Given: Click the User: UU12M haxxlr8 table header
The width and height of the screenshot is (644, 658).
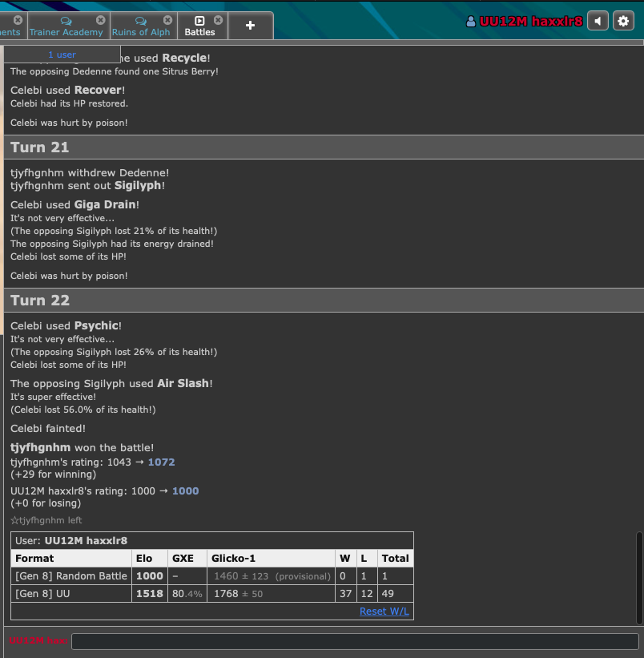Looking at the screenshot, I should click(212, 540).
